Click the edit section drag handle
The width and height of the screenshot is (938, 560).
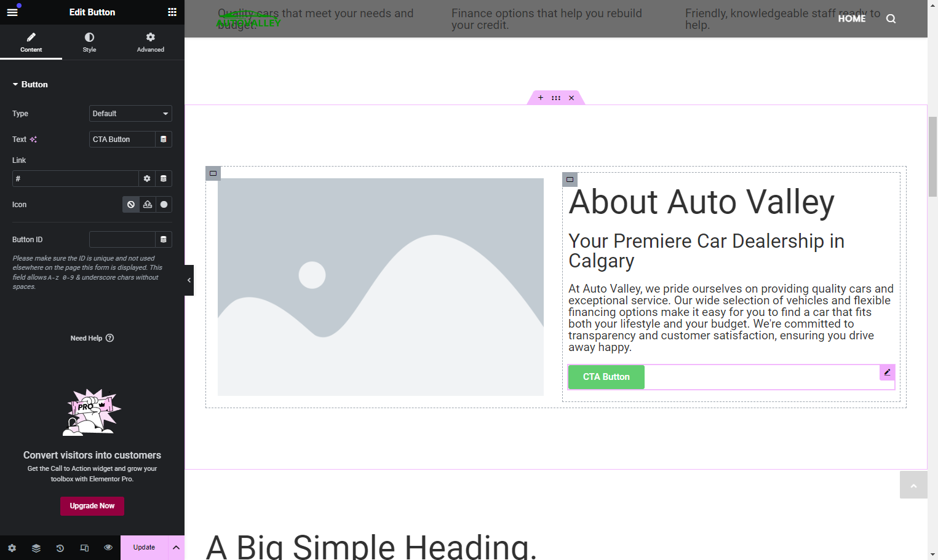click(556, 98)
